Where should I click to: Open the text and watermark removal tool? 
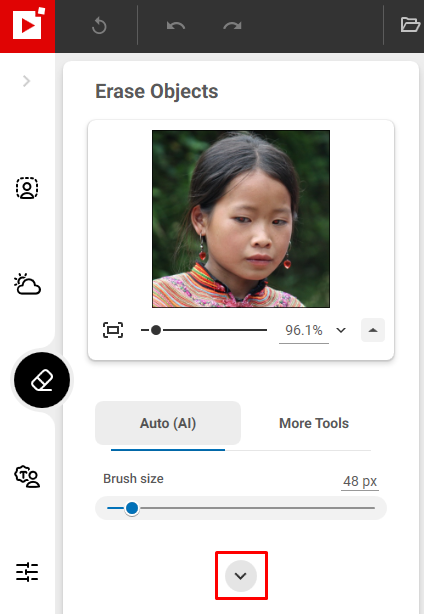coord(27,476)
